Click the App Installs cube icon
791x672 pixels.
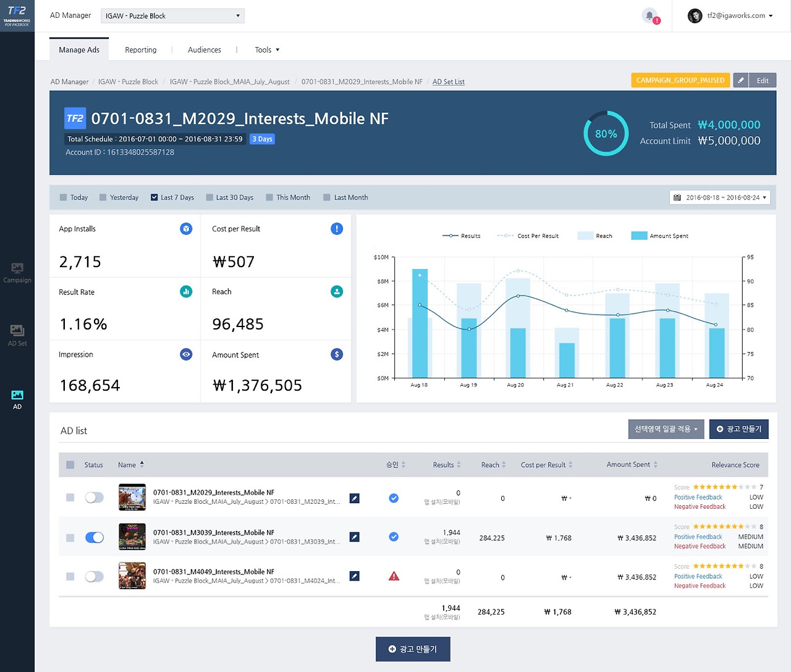(x=186, y=229)
